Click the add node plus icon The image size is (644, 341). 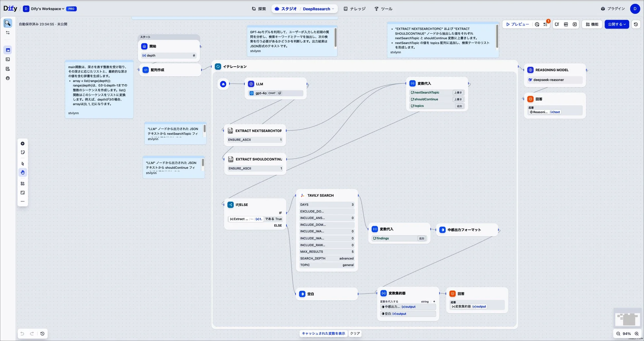click(22, 144)
